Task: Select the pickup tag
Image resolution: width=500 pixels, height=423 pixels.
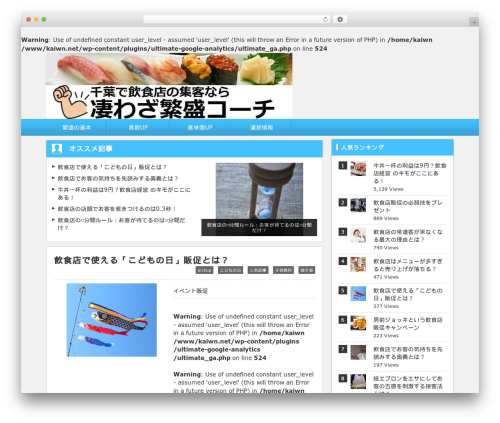Action: [204, 270]
